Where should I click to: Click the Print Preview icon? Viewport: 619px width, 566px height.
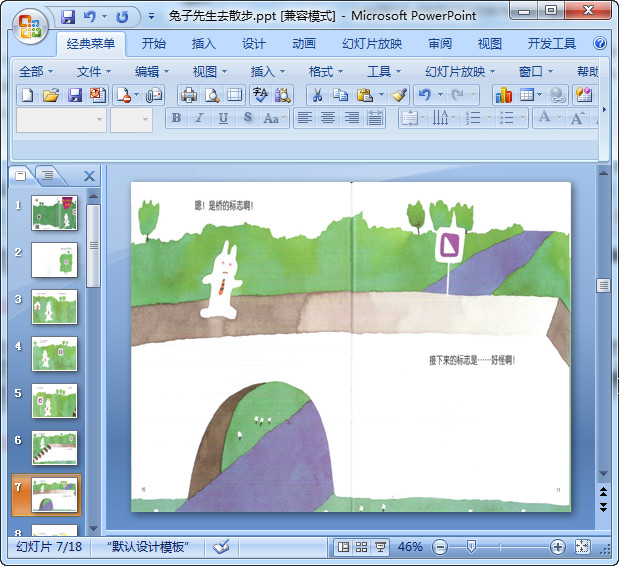point(212,95)
